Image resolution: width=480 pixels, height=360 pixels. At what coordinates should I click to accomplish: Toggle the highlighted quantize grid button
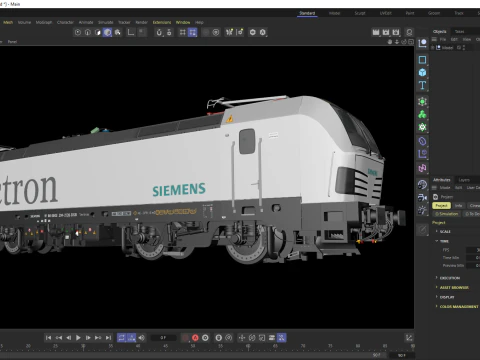[x=193, y=32]
